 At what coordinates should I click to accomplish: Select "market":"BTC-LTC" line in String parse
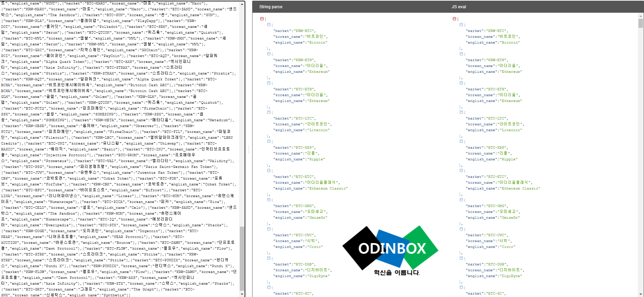tap(294, 118)
